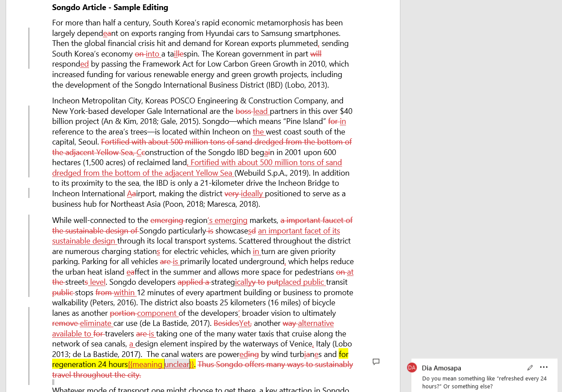Click the inserted word "into"
Screen dimensions: 562x392
pos(152,54)
